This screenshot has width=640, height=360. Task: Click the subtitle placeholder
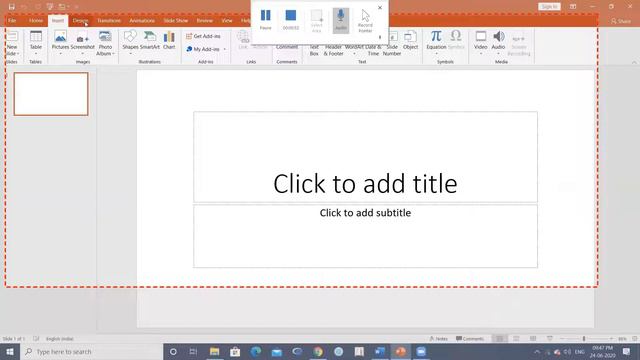pos(365,236)
